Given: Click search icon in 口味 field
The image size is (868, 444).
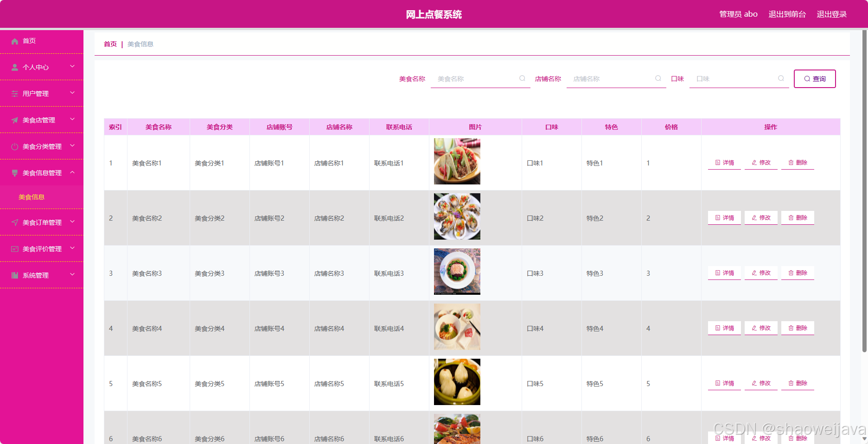Looking at the screenshot, I should [x=781, y=78].
